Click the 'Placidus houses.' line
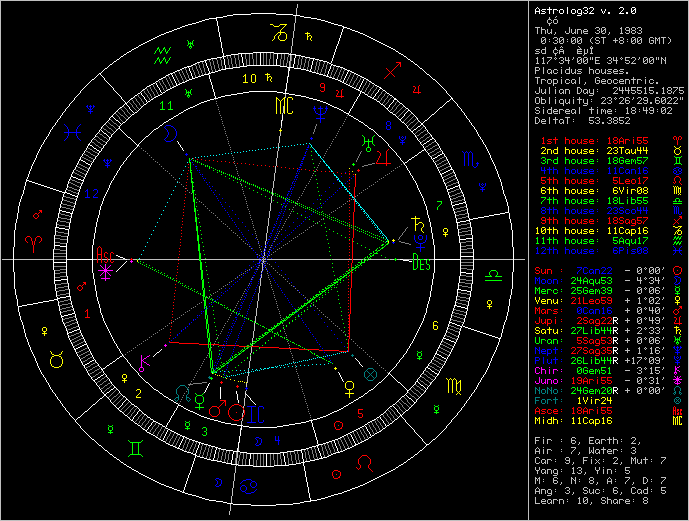The height and width of the screenshot is (521, 689). point(582,71)
